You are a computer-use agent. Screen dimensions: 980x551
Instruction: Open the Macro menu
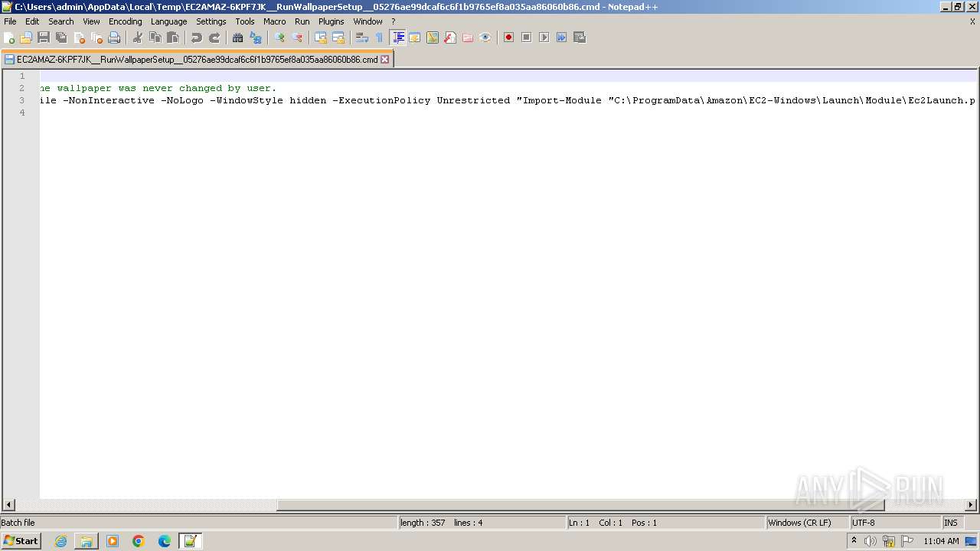pos(274,21)
